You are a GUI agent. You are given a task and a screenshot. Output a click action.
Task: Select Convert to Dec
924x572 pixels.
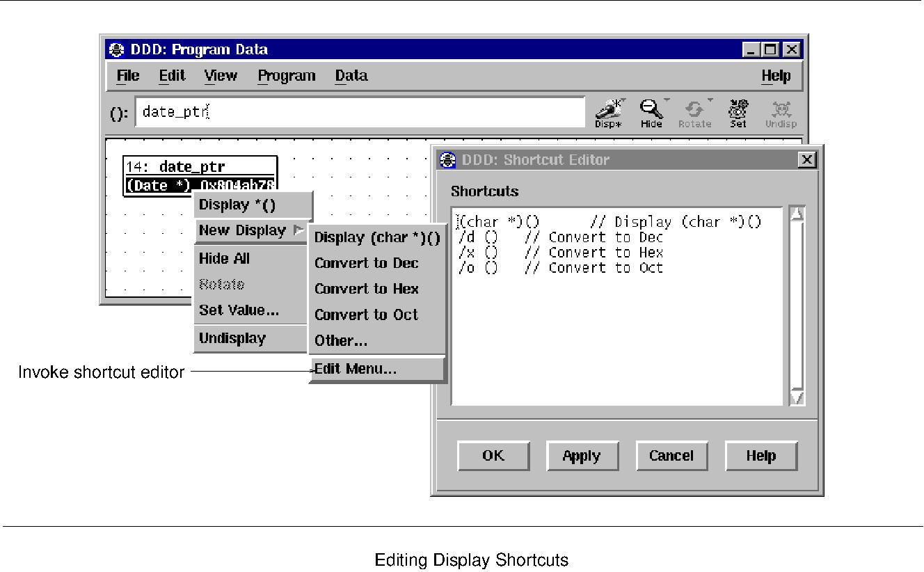(x=377, y=263)
